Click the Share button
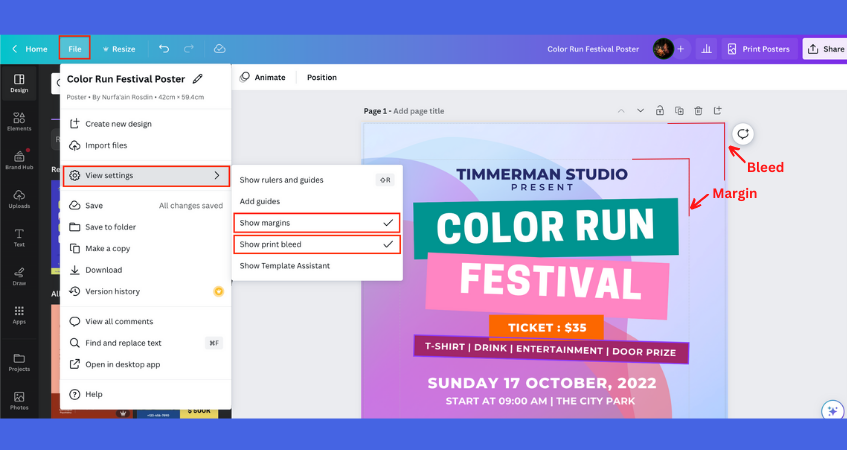The height and width of the screenshot is (450, 847). pyautogui.click(x=825, y=48)
